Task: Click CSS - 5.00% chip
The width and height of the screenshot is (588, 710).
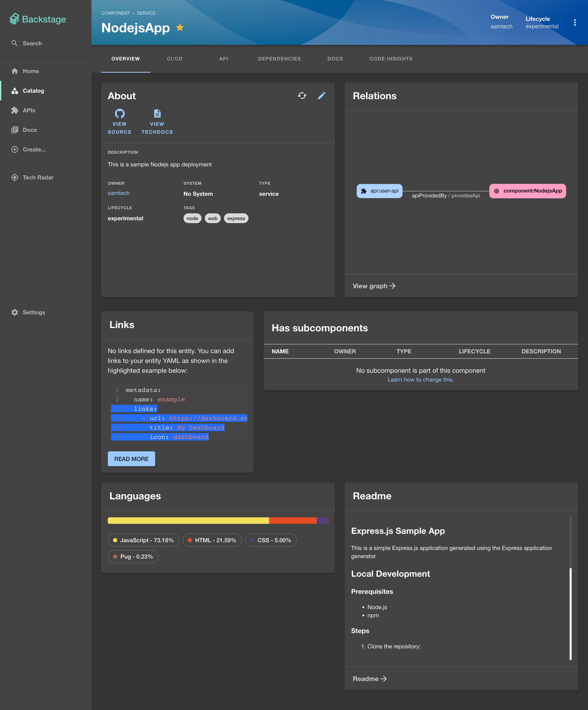Action: pos(271,540)
